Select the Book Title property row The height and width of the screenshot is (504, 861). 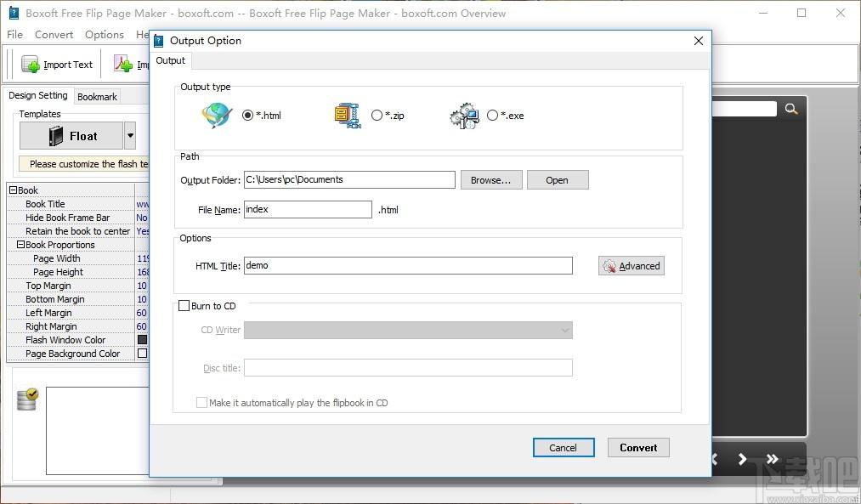click(78, 204)
